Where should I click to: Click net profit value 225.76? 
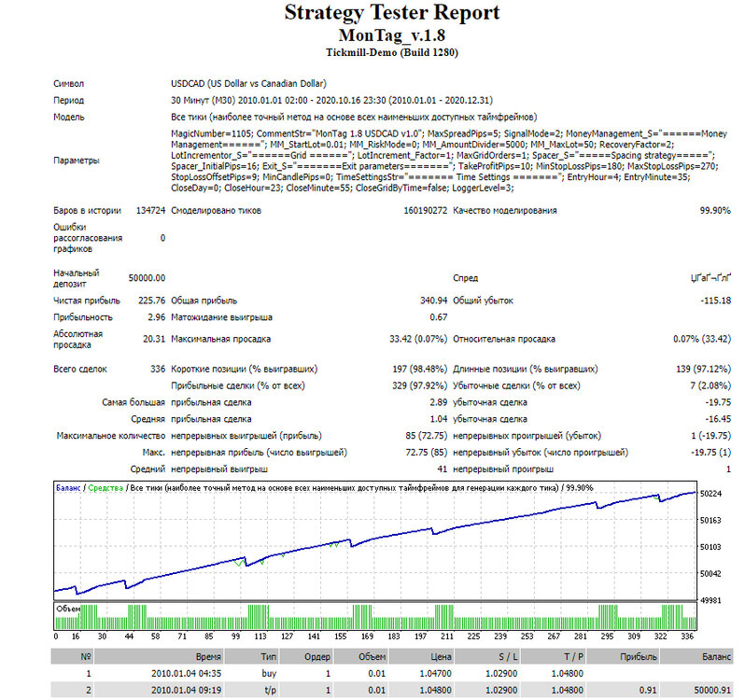point(151,301)
